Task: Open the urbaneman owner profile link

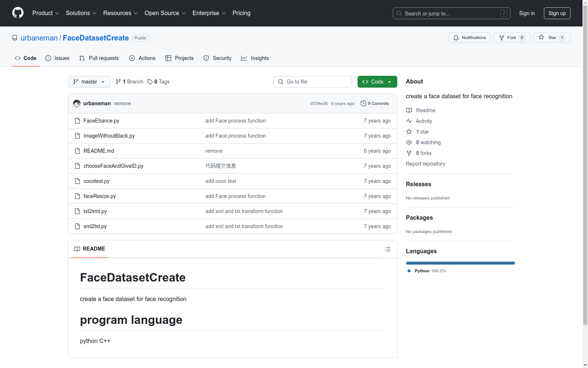Action: click(39, 38)
